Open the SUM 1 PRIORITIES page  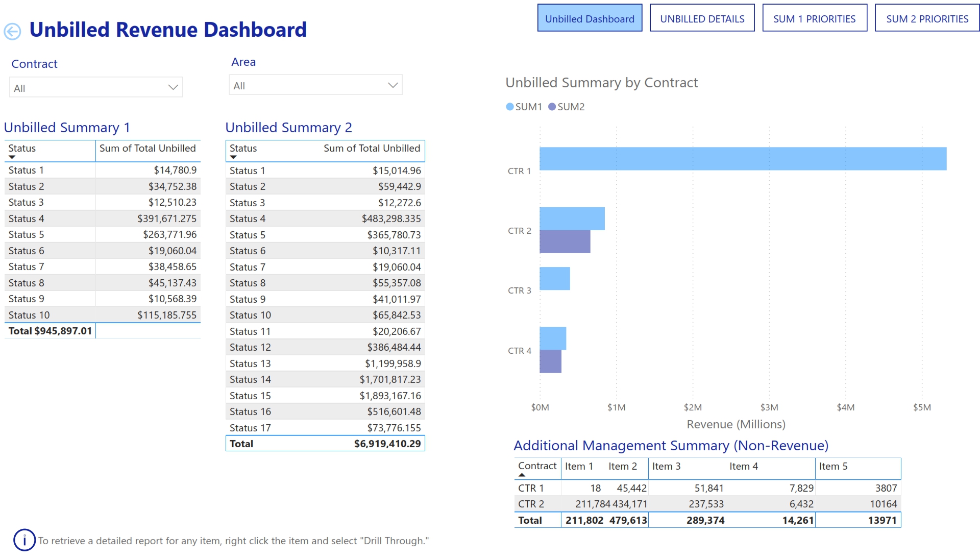[815, 18]
